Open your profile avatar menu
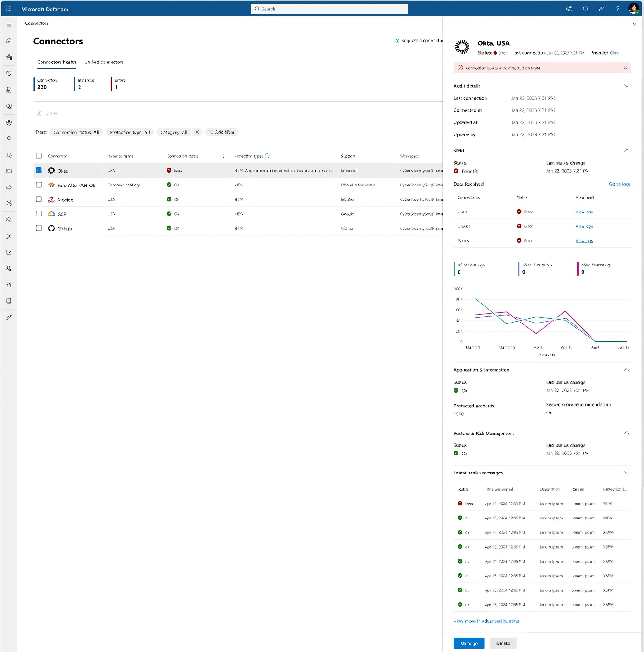Screen dimensions: 644x652 click(634, 9)
